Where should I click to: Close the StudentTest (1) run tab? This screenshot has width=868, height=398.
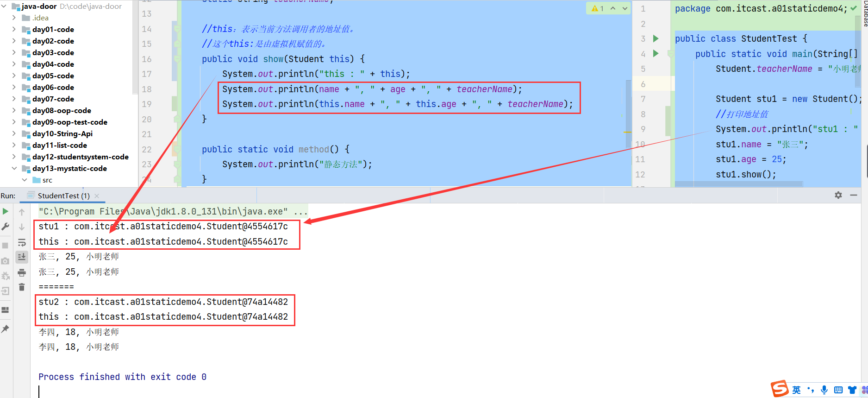click(x=97, y=196)
